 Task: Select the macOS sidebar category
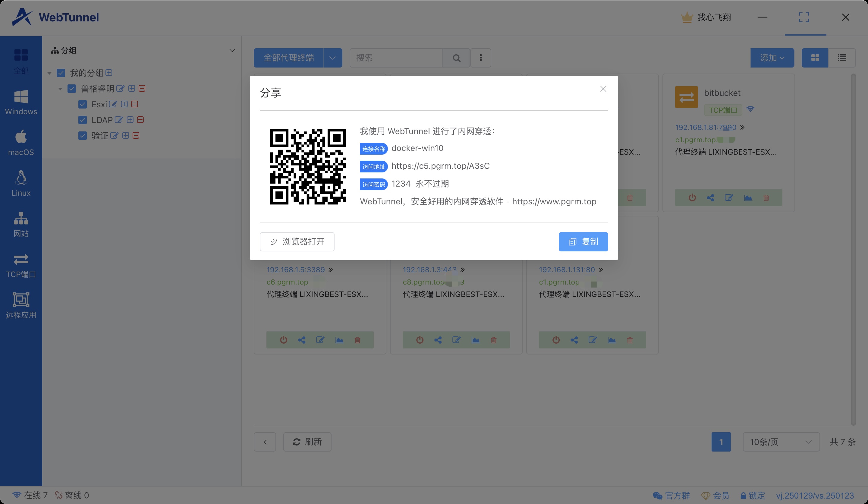[21, 143]
